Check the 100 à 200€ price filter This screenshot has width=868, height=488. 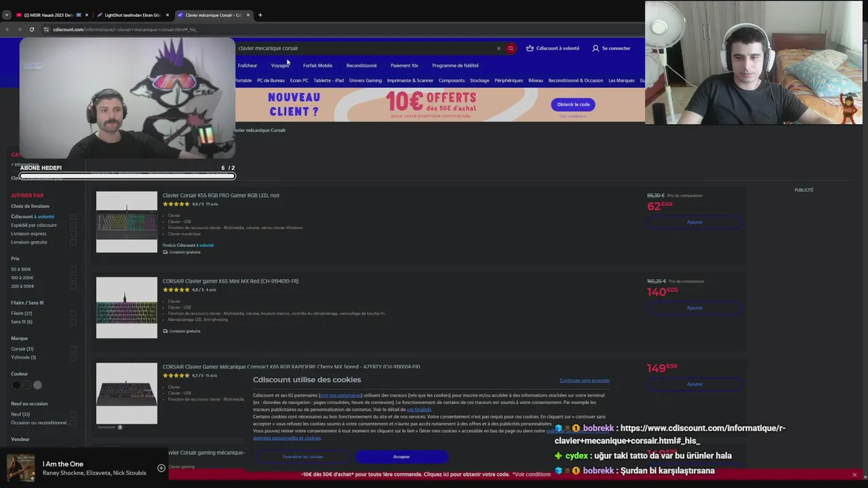point(73,278)
